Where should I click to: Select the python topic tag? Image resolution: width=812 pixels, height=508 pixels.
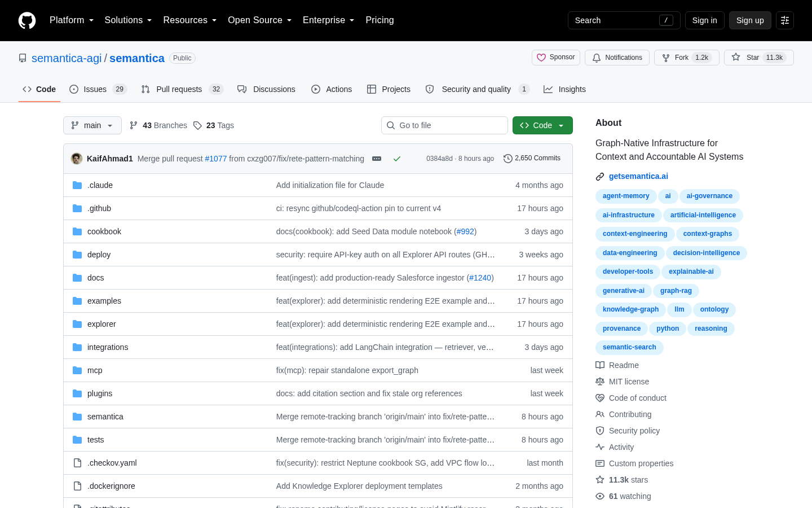click(x=668, y=329)
